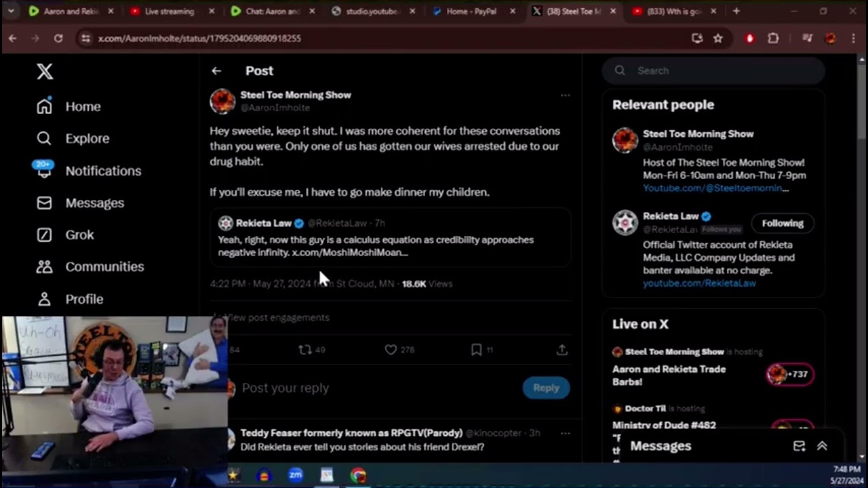Click the back arrow next to Post
Viewport: 868px width, 488px height.
click(216, 70)
